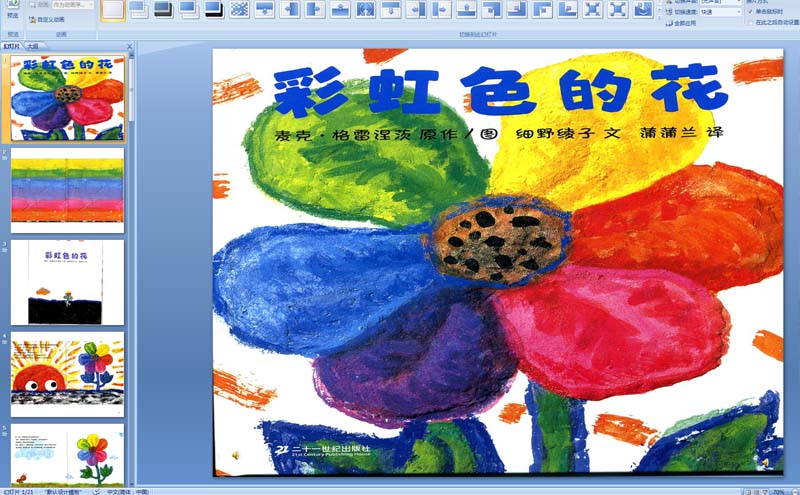Switch to the 大纲 outline tab
The height and width of the screenshot is (495, 800).
33,46
